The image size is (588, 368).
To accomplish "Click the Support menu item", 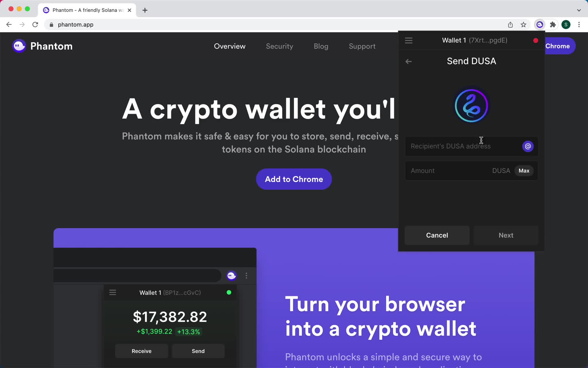I will pyautogui.click(x=362, y=46).
